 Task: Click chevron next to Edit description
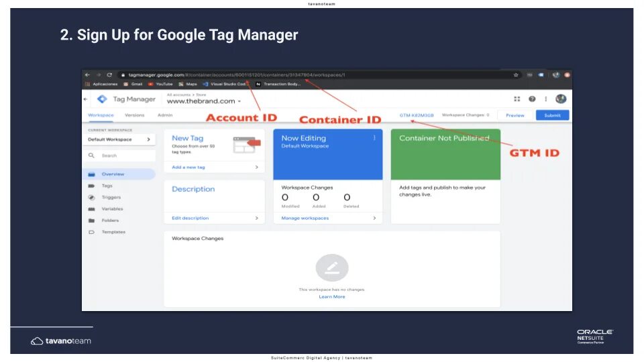tap(257, 218)
